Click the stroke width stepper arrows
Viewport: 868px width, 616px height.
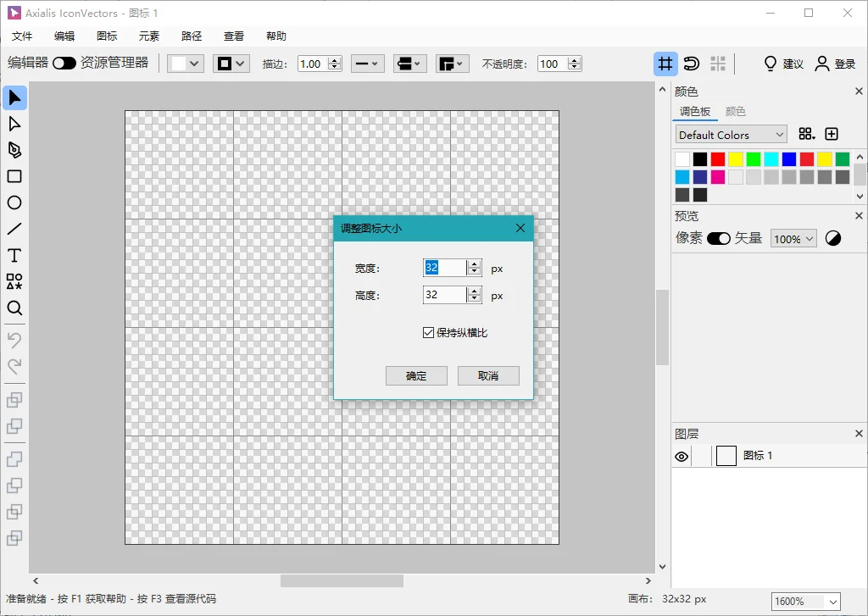pyautogui.click(x=334, y=64)
